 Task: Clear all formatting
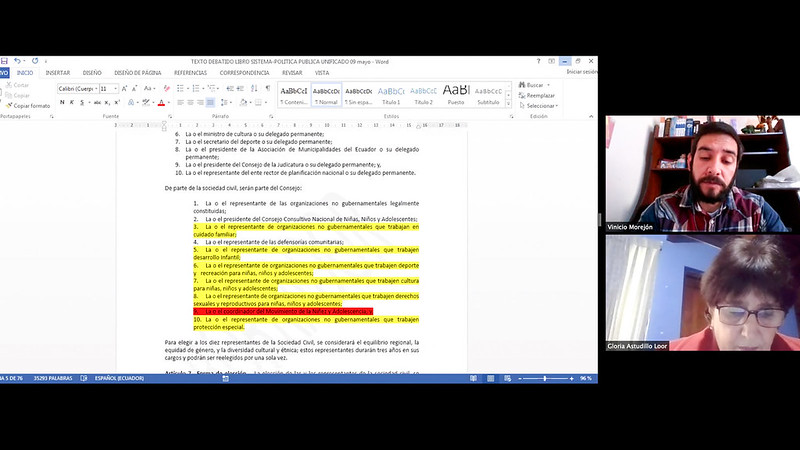click(166, 89)
